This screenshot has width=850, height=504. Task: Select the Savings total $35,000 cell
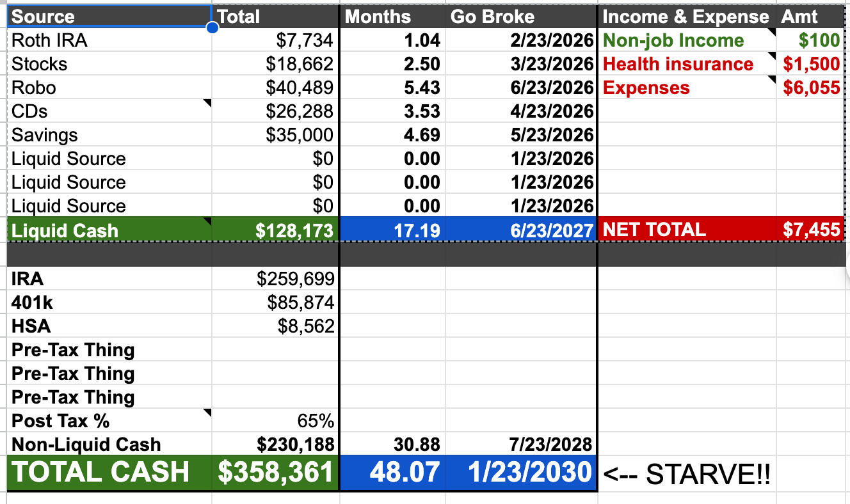pyautogui.click(x=275, y=136)
